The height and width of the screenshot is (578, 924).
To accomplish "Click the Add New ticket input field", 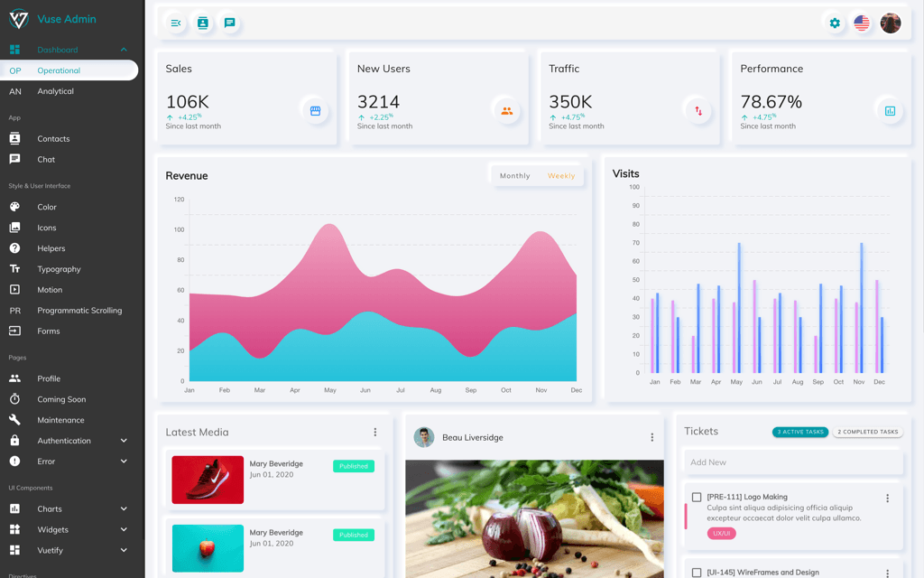I will pyautogui.click(x=793, y=462).
